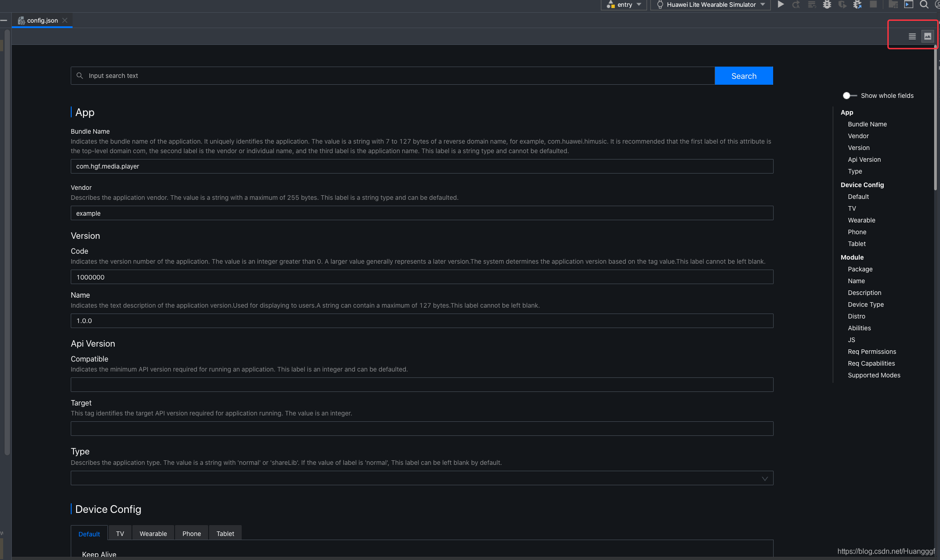Click the Compatible API version field
940x560 pixels.
pyautogui.click(x=422, y=385)
